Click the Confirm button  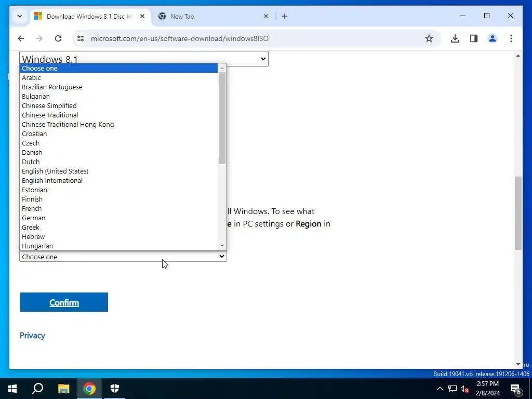point(64,302)
